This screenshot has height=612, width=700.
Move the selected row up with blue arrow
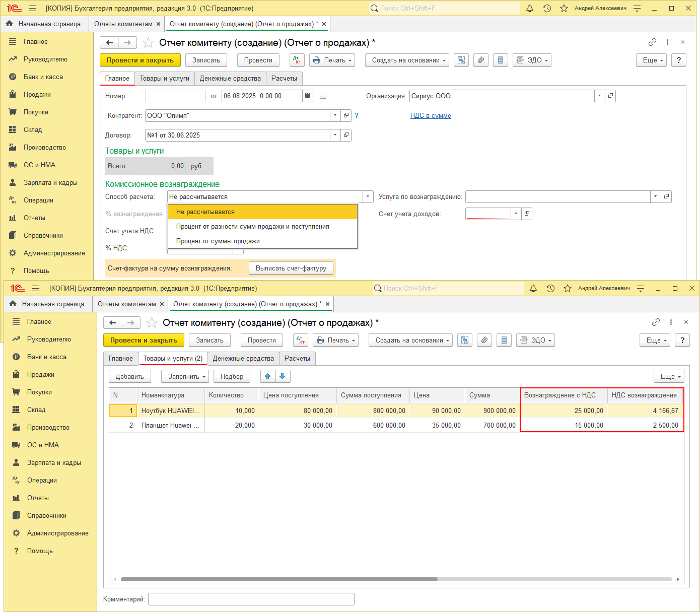coord(268,376)
